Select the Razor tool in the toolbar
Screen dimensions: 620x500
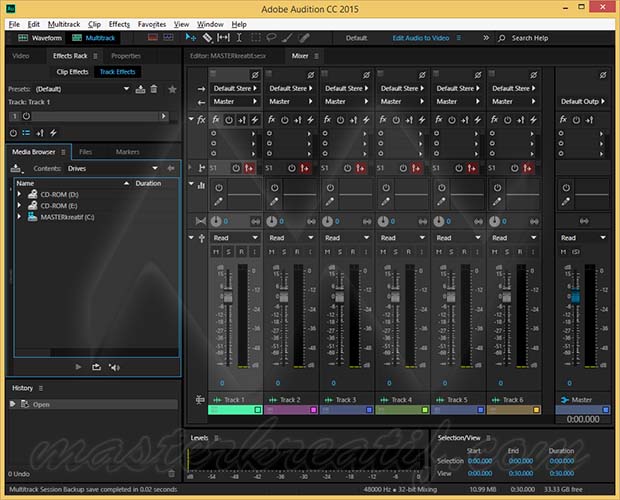[208, 38]
